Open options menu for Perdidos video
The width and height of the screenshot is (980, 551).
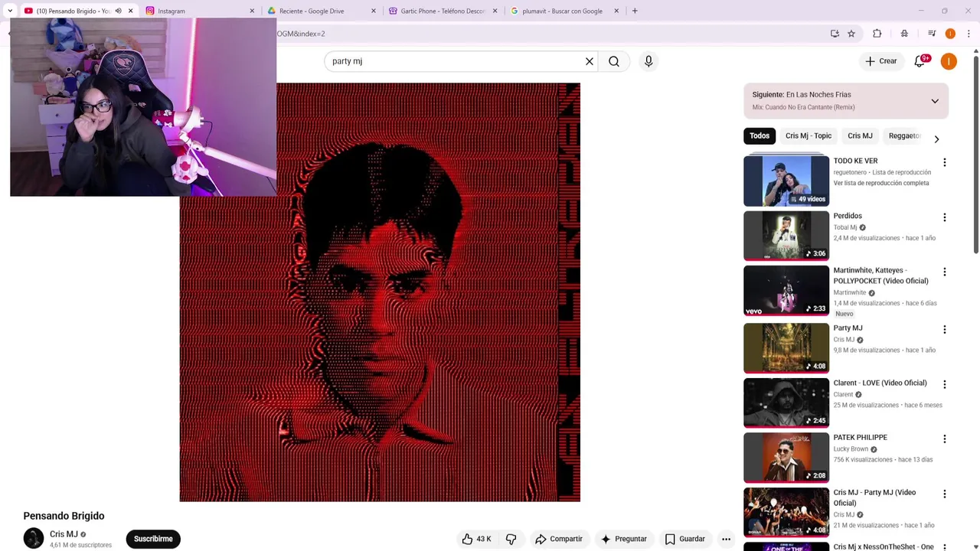pyautogui.click(x=945, y=217)
